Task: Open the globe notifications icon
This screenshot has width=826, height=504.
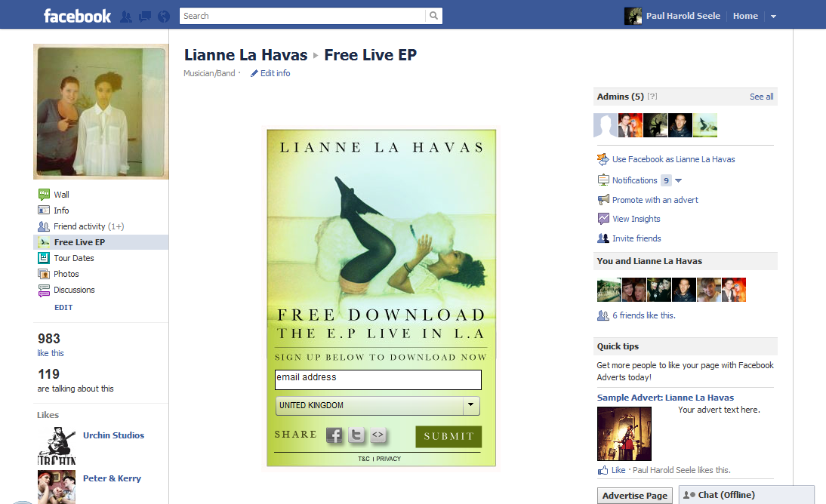Action: click(164, 17)
